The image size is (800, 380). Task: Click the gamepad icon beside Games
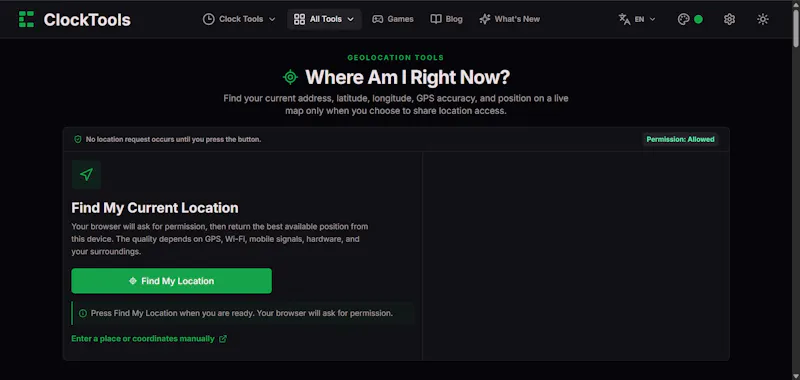click(377, 19)
